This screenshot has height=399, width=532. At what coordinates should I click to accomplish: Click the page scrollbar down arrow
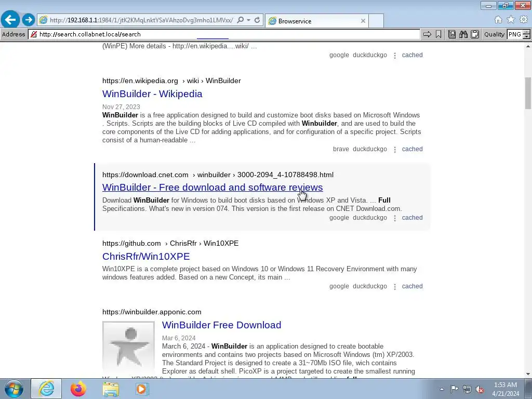pyautogui.click(x=528, y=374)
